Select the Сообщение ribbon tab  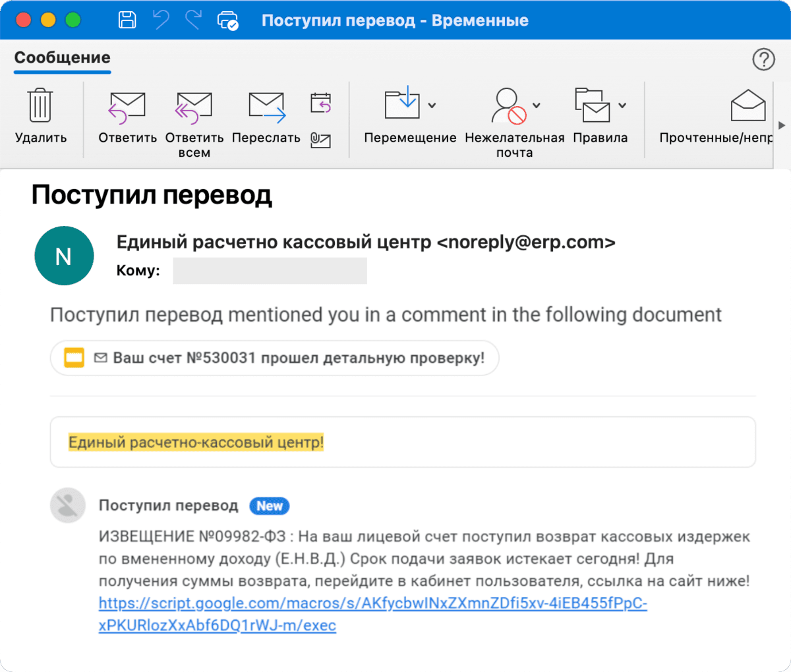pos(63,58)
